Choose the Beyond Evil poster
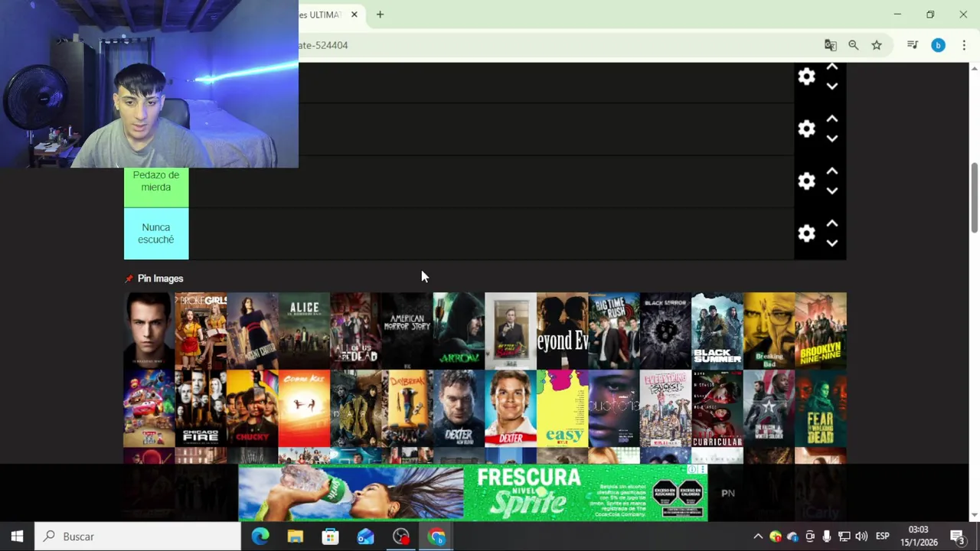This screenshot has height=551, width=980. tap(563, 331)
